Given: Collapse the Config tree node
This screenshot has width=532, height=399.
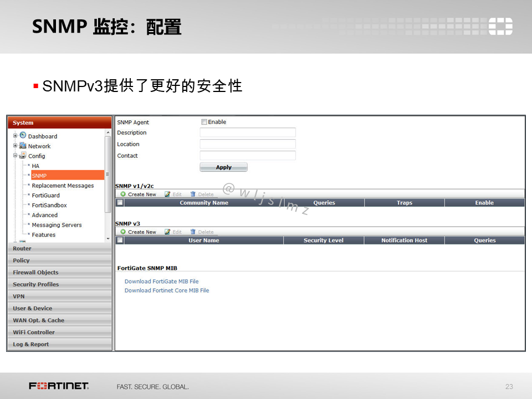Looking at the screenshot, I should [x=16, y=155].
